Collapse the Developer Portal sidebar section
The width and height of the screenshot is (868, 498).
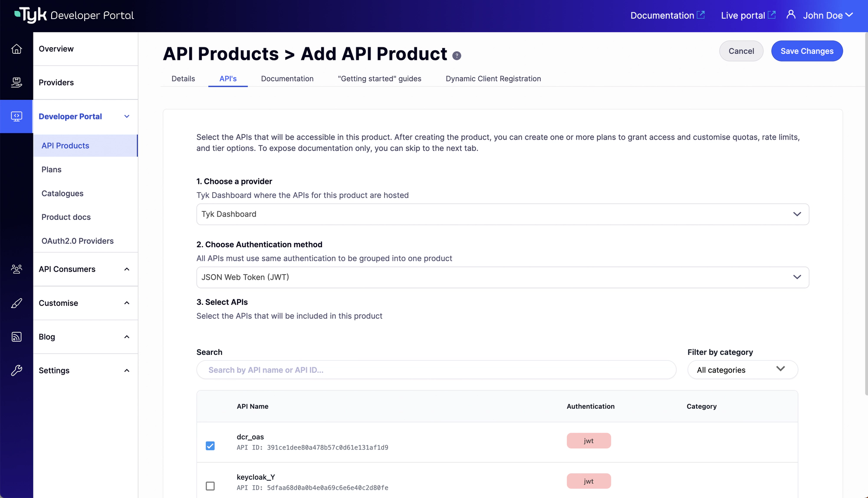point(126,116)
